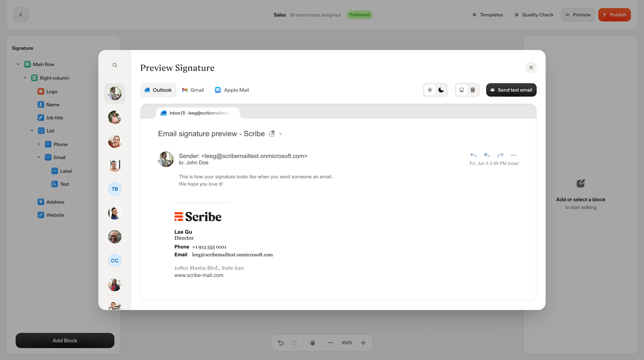
Task: Expand the Phone tree node
Action: pyautogui.click(x=39, y=144)
